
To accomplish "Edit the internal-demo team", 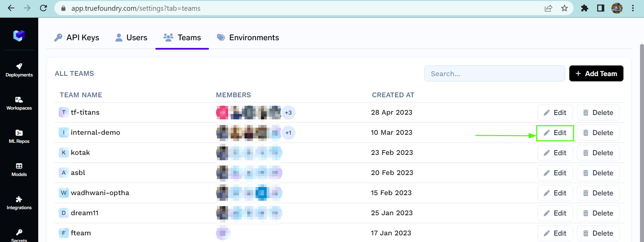I will pyautogui.click(x=555, y=133).
